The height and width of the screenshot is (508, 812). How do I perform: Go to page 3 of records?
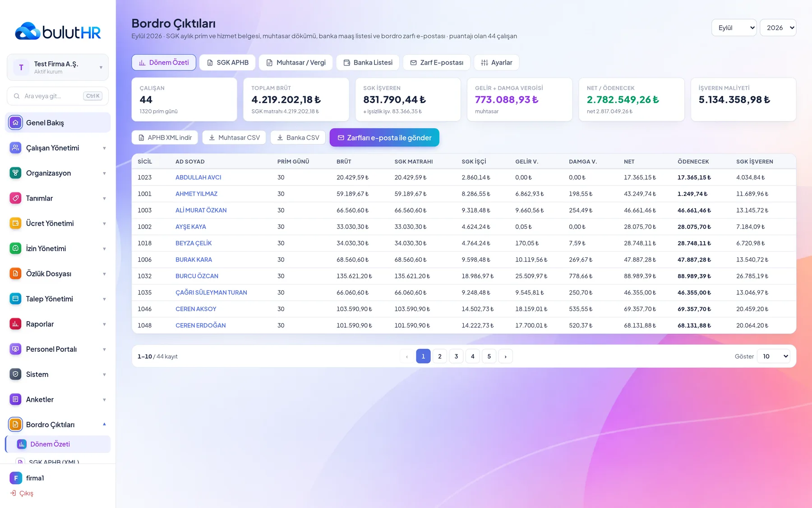click(x=456, y=356)
